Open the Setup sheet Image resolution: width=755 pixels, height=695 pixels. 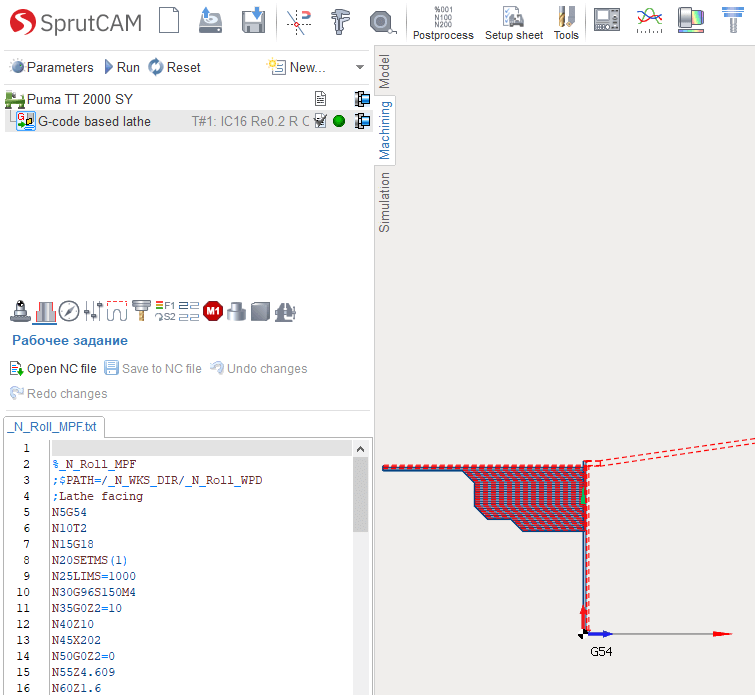[x=514, y=23]
